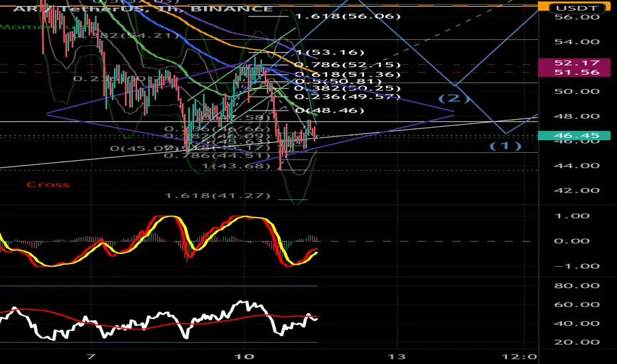Select date 10 on the time axis
Screen dimensions: 617x364
pyautogui.click(x=244, y=357)
